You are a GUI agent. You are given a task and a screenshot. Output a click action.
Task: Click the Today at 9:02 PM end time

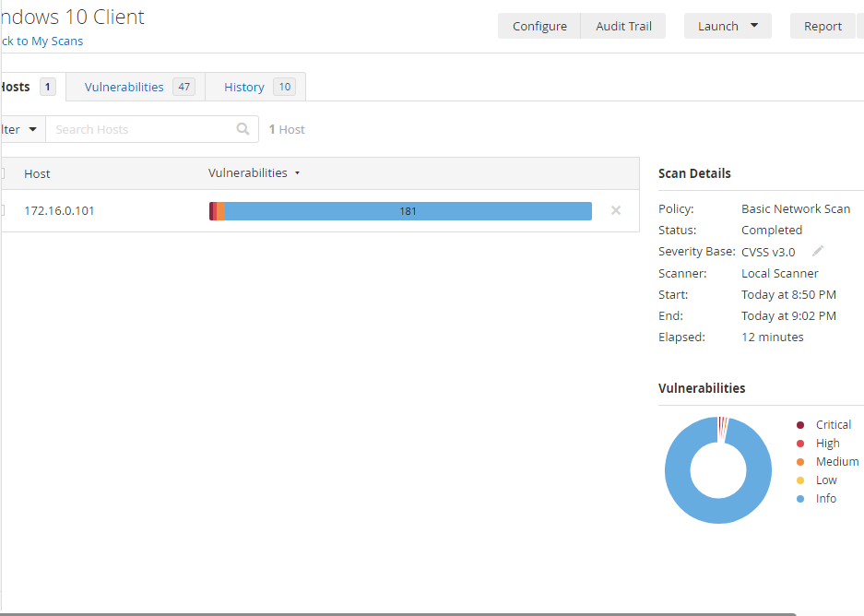[x=788, y=315]
